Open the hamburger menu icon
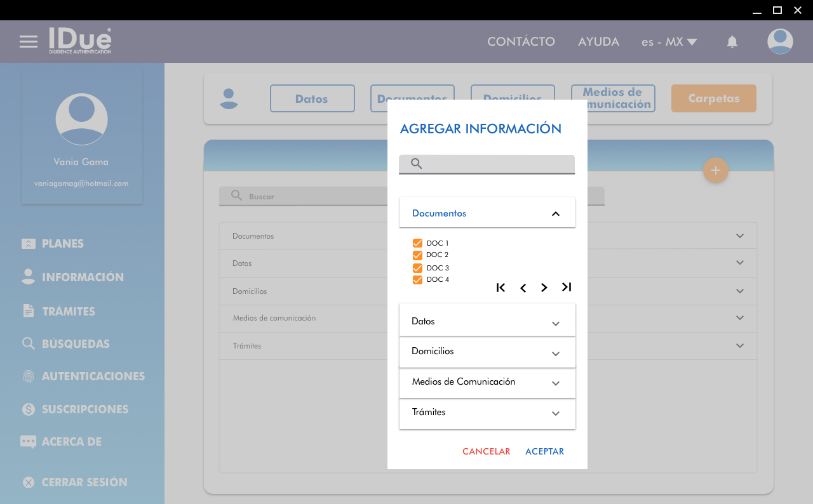This screenshot has width=813, height=504. 29,42
